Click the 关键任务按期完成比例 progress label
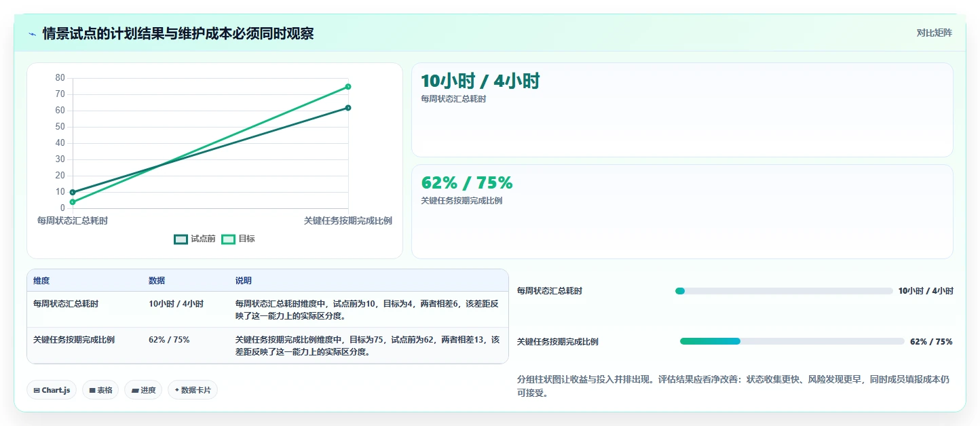This screenshot has width=980, height=426. tap(558, 342)
